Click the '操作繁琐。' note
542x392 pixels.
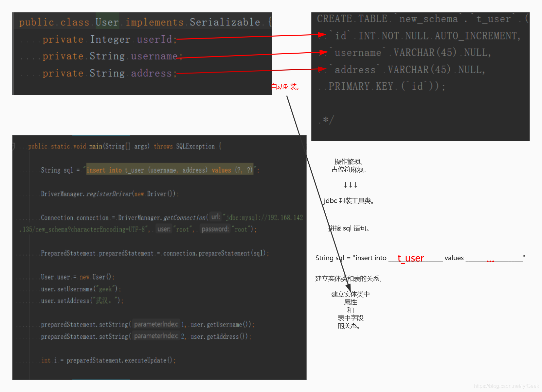[349, 162]
